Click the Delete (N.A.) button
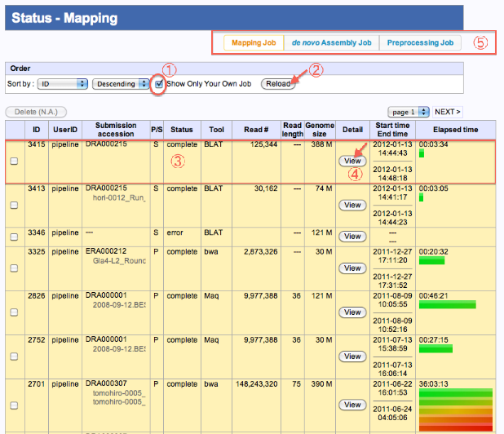Screen dimensions: 504x434 [x=36, y=112]
